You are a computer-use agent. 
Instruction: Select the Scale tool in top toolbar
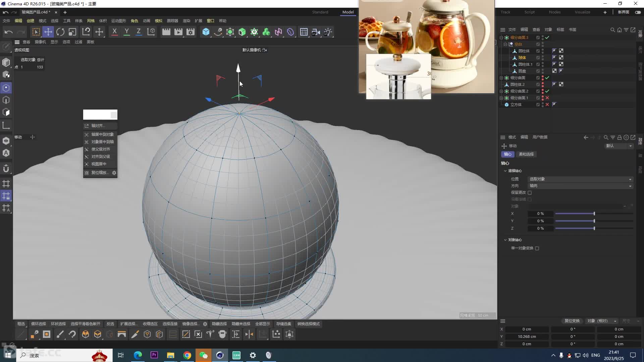pos(72,32)
